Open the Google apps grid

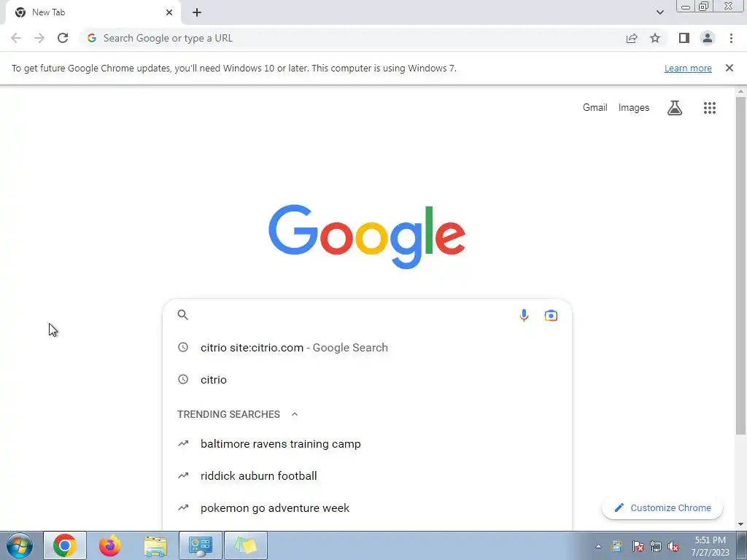click(709, 108)
